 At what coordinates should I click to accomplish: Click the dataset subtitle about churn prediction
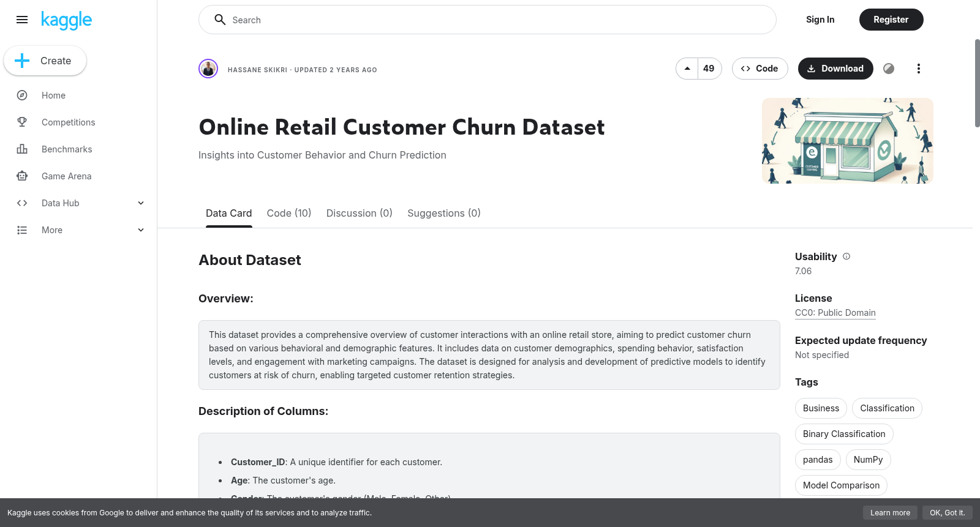(322, 155)
